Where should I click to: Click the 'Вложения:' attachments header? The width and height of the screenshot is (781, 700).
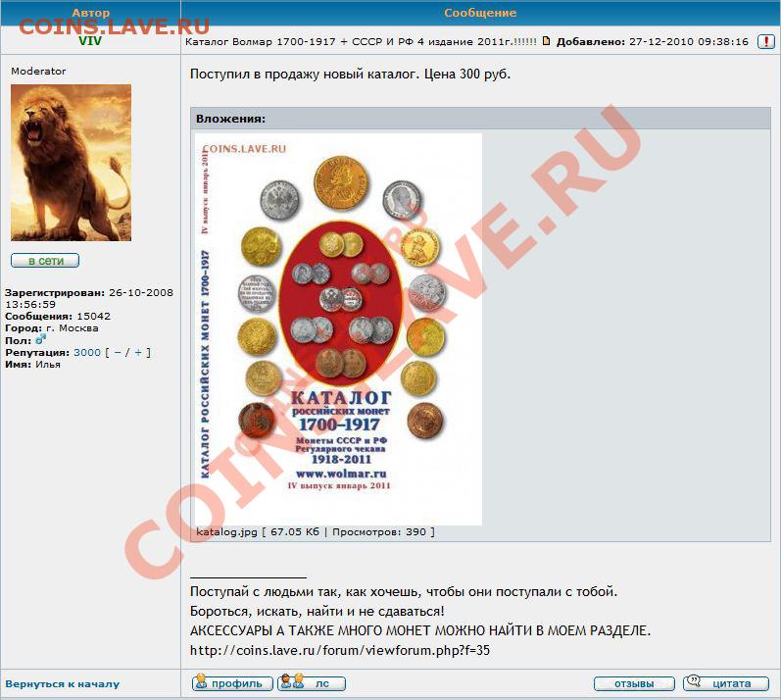pos(230,119)
